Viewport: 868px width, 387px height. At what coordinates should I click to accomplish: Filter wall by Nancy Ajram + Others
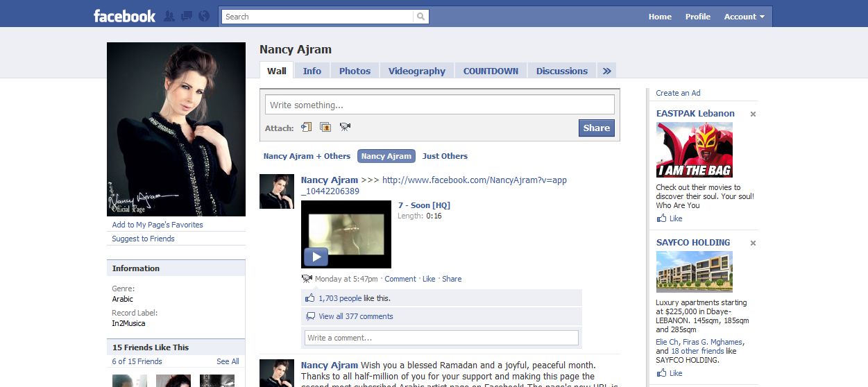[307, 156]
